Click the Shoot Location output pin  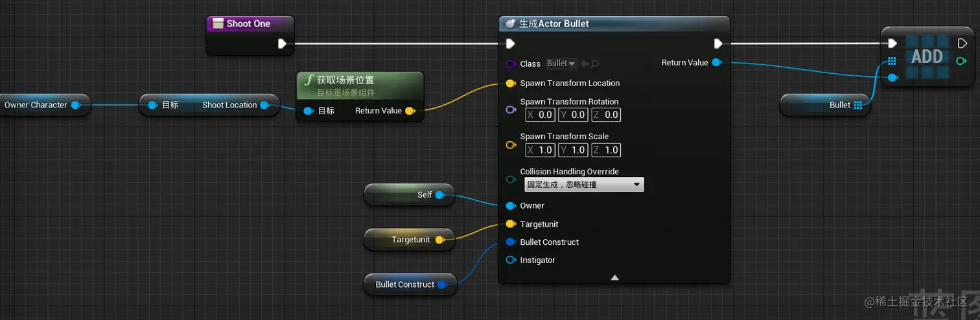pyautogui.click(x=264, y=105)
